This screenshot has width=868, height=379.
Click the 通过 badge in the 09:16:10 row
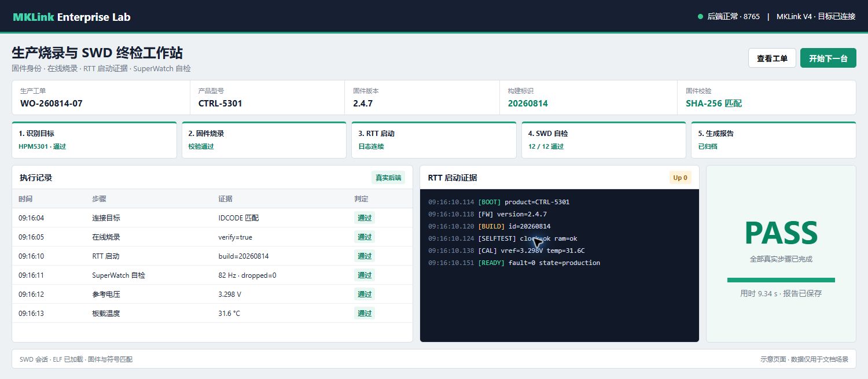pos(365,256)
